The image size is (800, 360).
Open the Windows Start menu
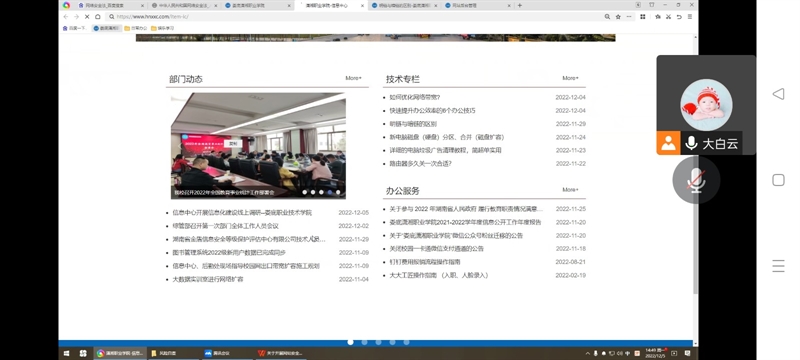coord(66,353)
